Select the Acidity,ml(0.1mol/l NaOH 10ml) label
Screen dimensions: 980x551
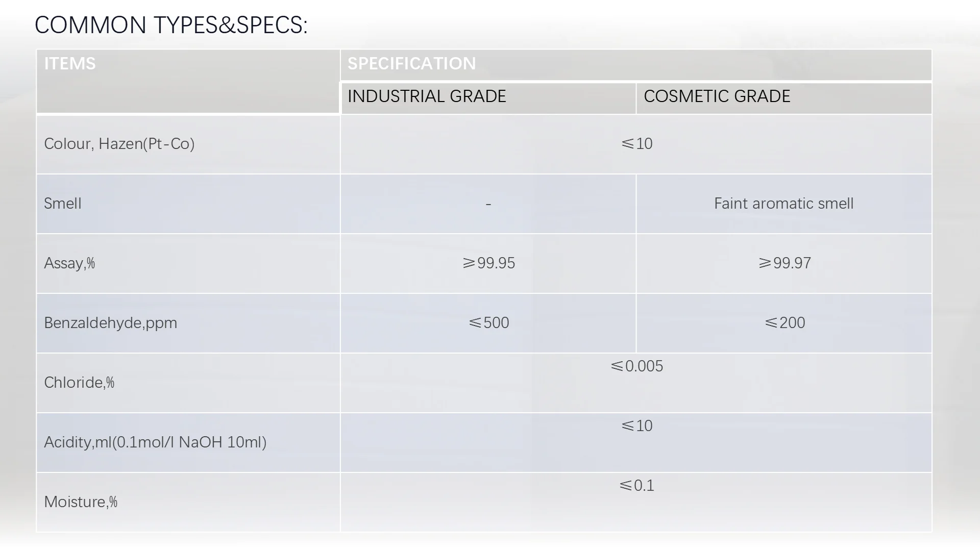click(155, 442)
